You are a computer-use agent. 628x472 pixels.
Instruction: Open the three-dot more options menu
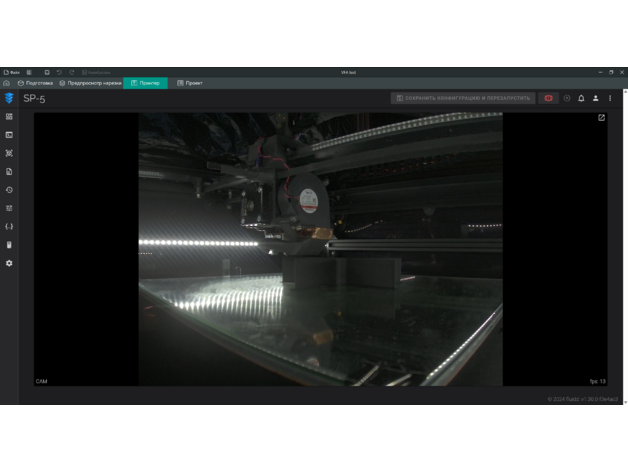click(x=610, y=98)
